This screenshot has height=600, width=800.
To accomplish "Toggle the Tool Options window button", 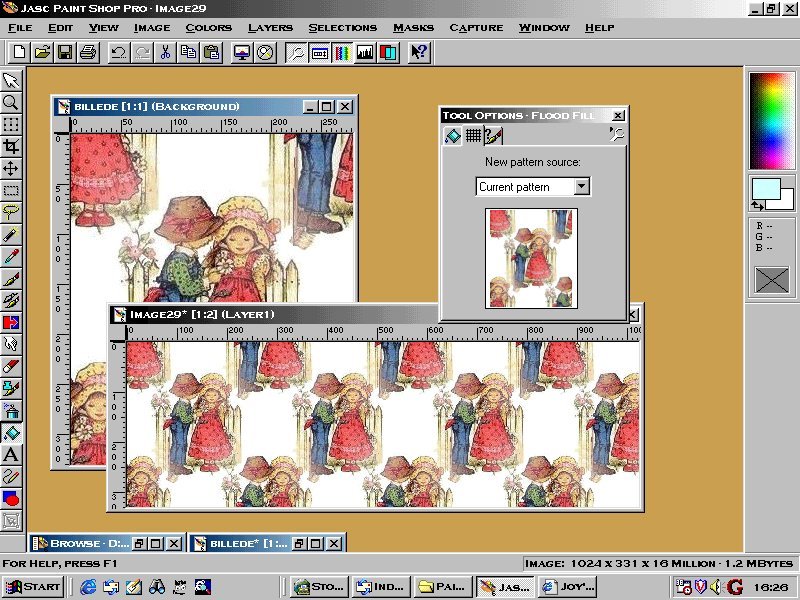I will tap(319, 52).
